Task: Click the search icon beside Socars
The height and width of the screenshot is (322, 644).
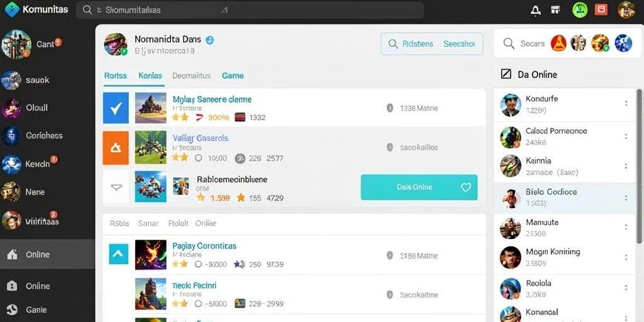Action: [509, 43]
